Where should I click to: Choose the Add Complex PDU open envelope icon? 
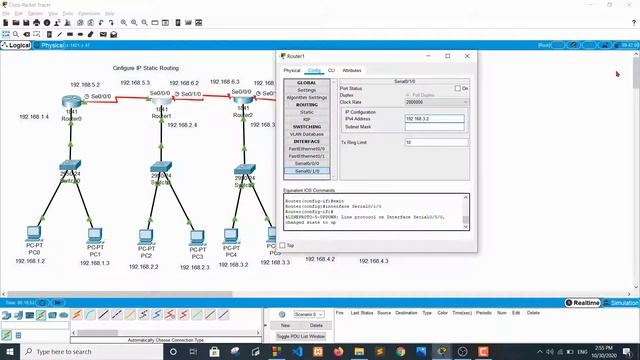tap(113, 34)
